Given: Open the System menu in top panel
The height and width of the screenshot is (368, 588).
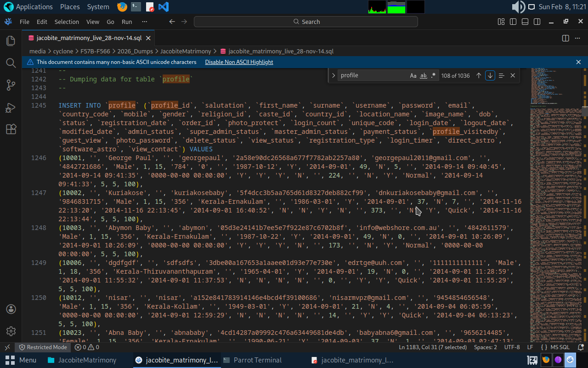Looking at the screenshot, I should (98, 7).
